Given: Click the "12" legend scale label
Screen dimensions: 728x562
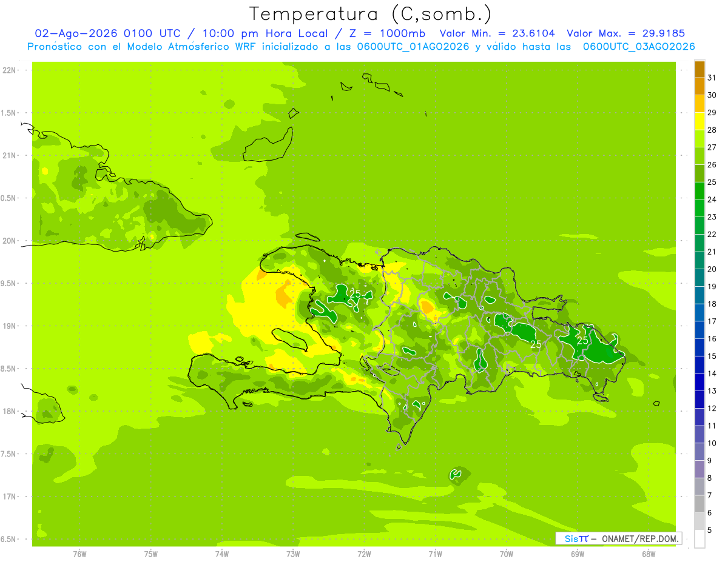Looking at the screenshot, I should [712, 409].
